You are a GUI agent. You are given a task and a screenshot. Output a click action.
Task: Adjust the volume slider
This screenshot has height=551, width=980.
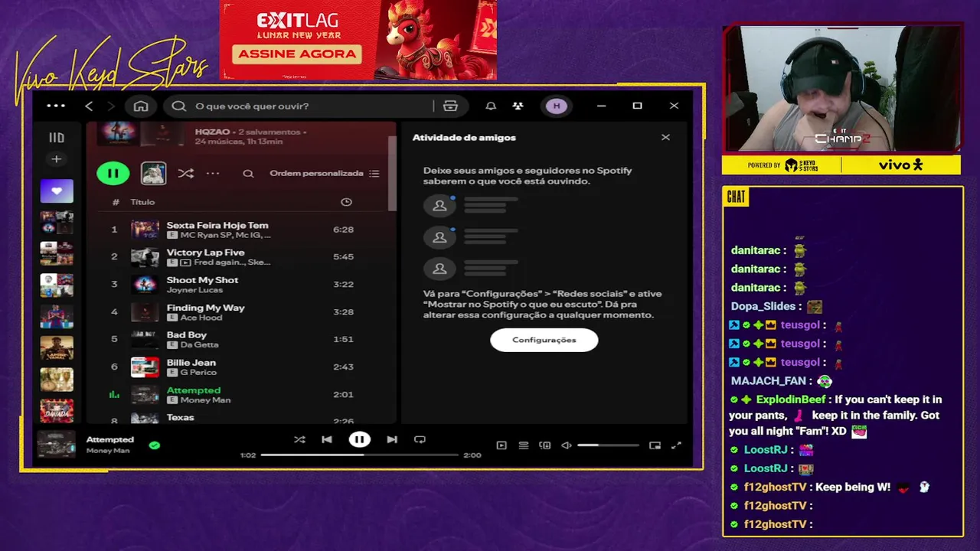[x=608, y=445]
